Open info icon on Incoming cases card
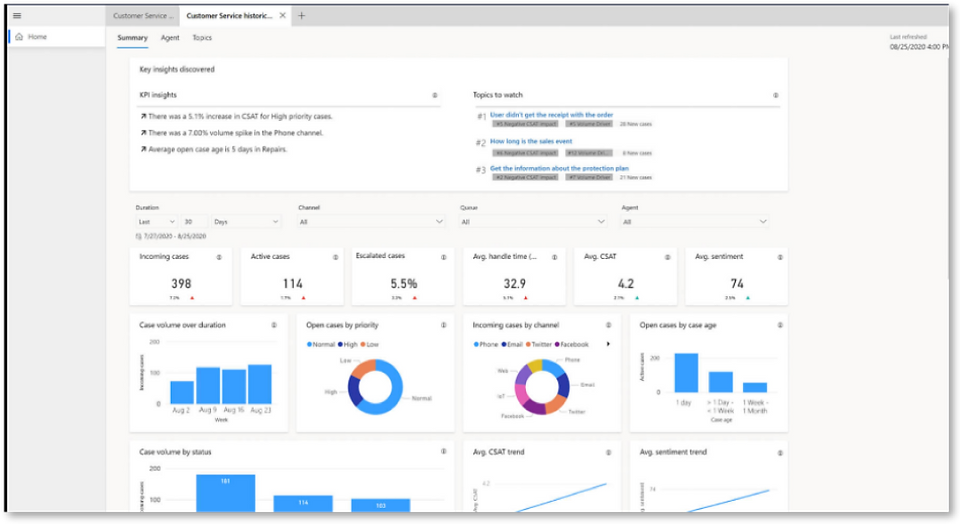 (219, 257)
